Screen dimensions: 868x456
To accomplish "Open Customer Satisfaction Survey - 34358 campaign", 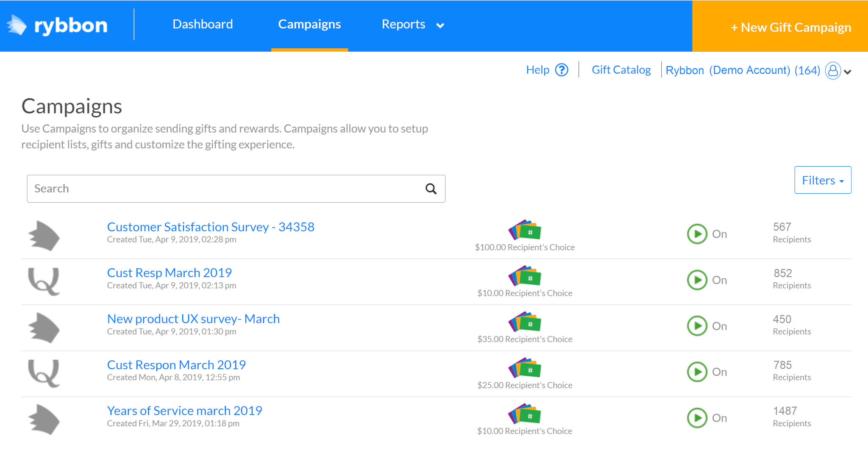I will pos(211,227).
